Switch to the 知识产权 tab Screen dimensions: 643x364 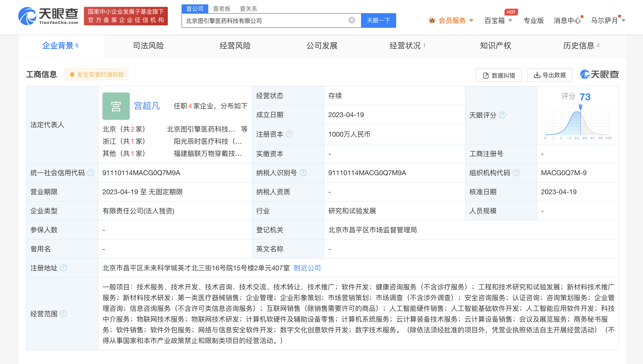click(495, 45)
